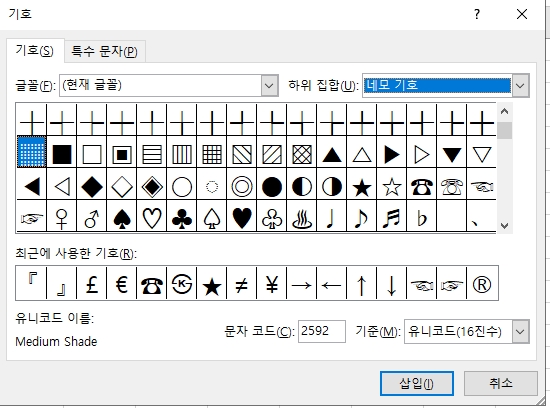Pick the black down-pointing triangle symbol
The image size is (550, 408).
pyautogui.click(x=452, y=154)
